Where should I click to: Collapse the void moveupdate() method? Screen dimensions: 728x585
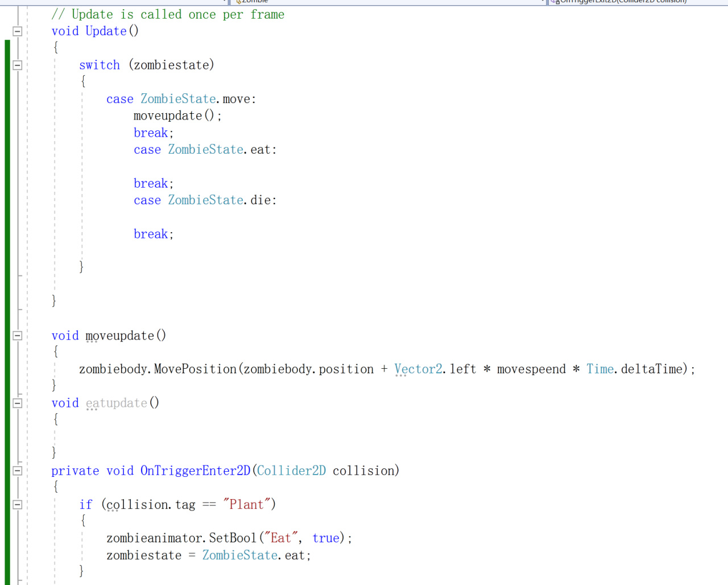[x=18, y=336]
